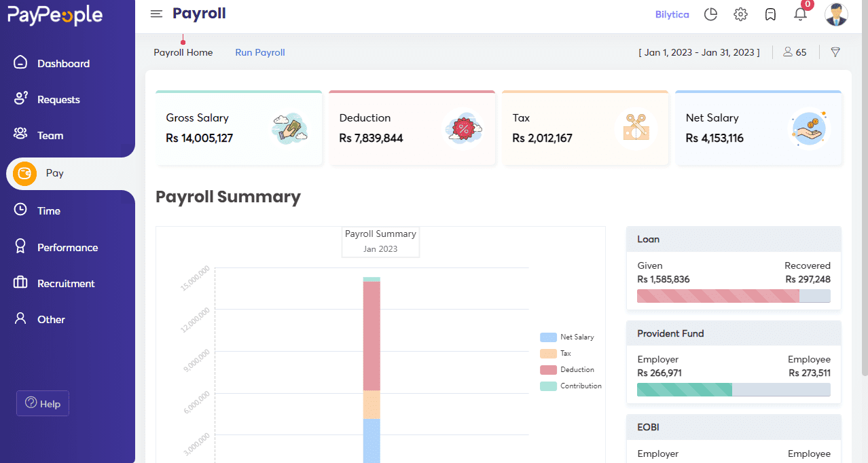868x463 pixels.
Task: Click the Other person icon
Action: (20, 318)
